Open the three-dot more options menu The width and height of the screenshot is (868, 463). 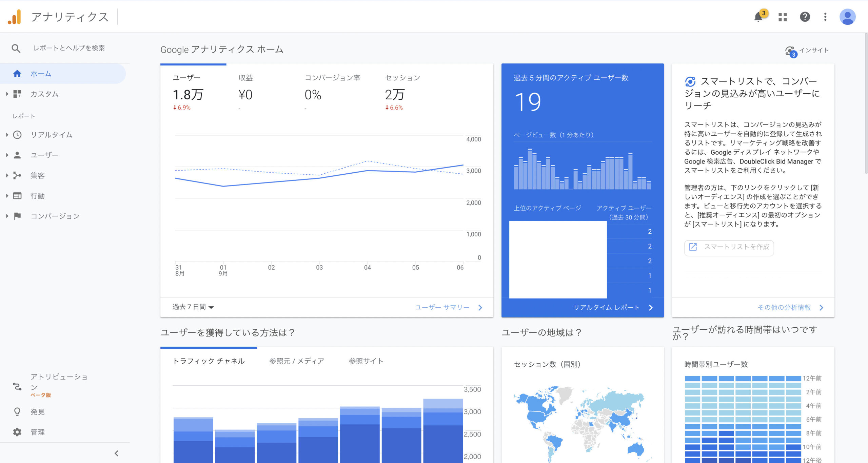click(825, 17)
